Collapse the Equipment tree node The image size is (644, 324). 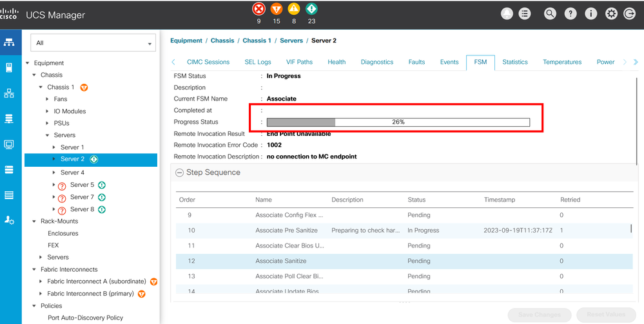point(28,63)
